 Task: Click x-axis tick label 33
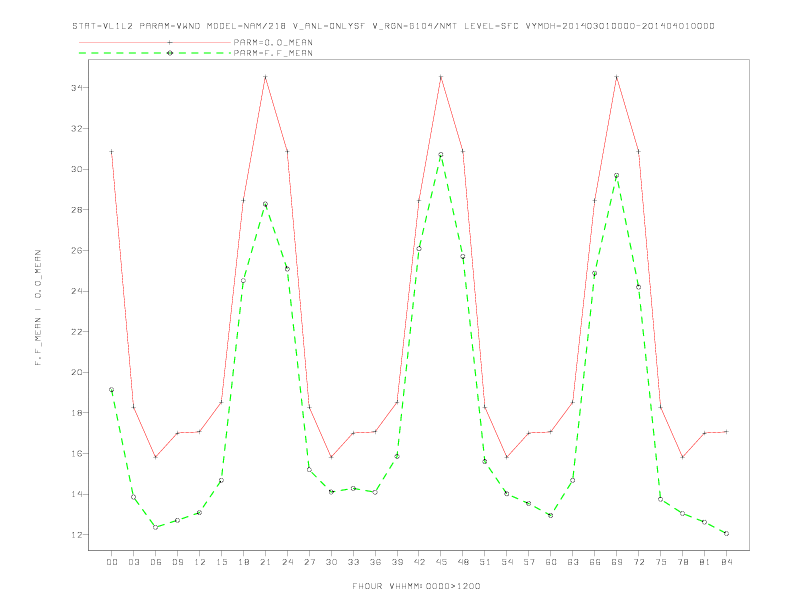(353, 562)
